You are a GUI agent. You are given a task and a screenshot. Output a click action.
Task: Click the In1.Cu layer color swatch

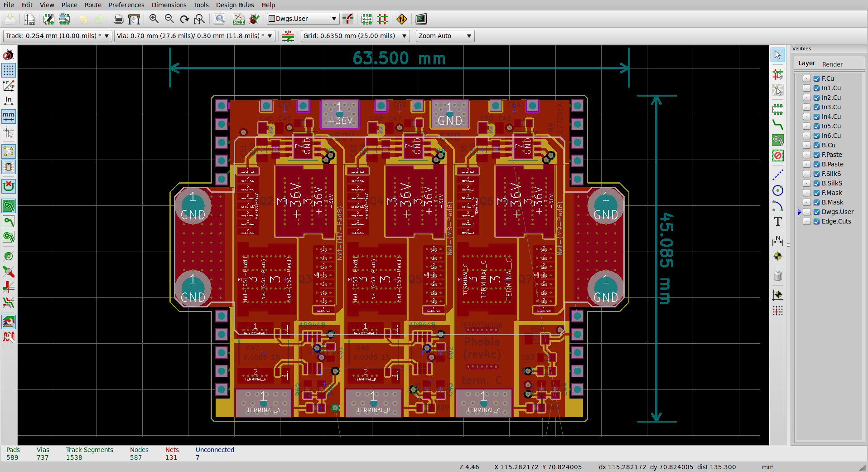(x=807, y=88)
